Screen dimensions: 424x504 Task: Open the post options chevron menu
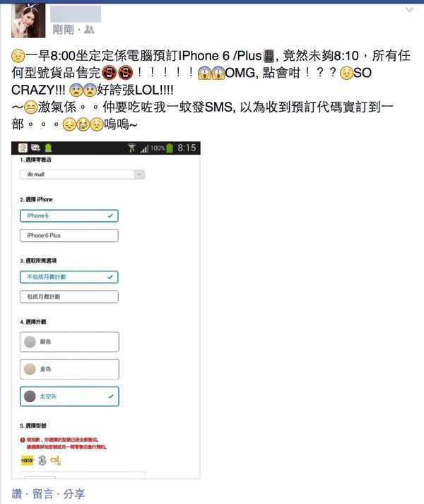pyautogui.click(x=409, y=10)
